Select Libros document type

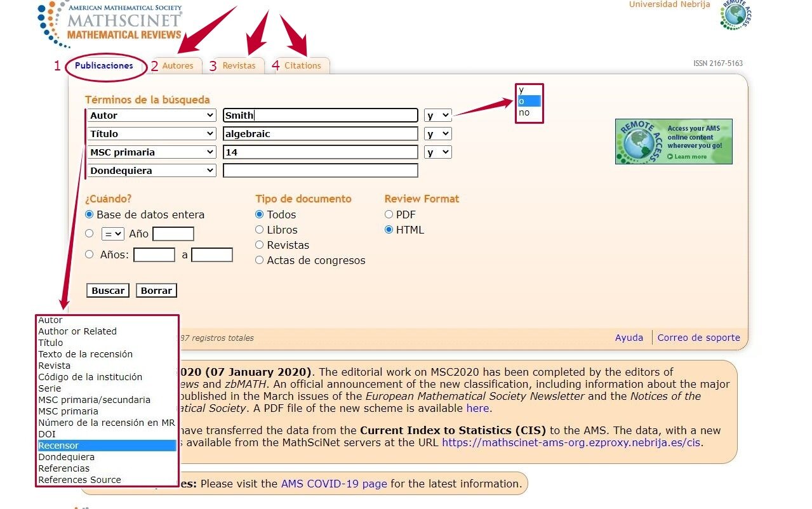click(x=260, y=230)
